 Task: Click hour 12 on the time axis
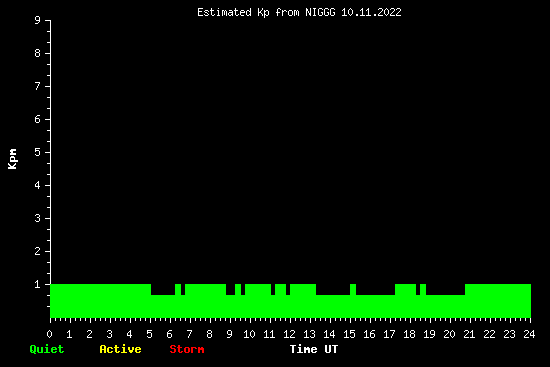289,334
